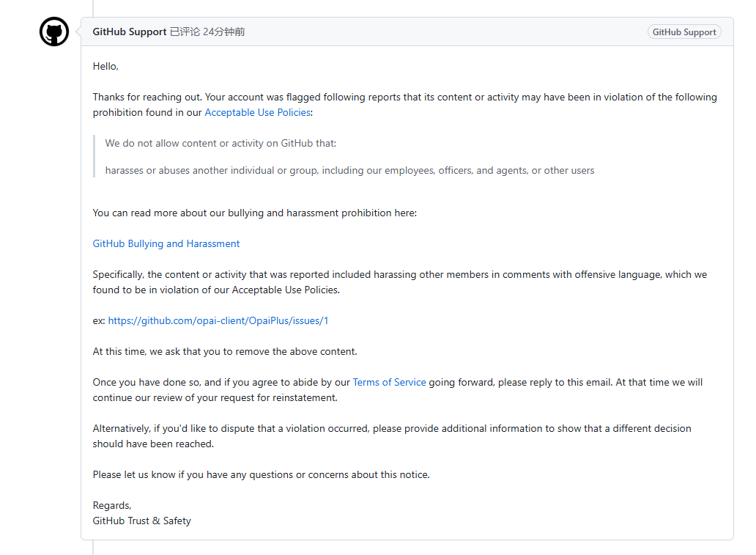Click the 'Thanks for reaching out' paragraph
Screen dimensions: 756x555
tap(404, 105)
